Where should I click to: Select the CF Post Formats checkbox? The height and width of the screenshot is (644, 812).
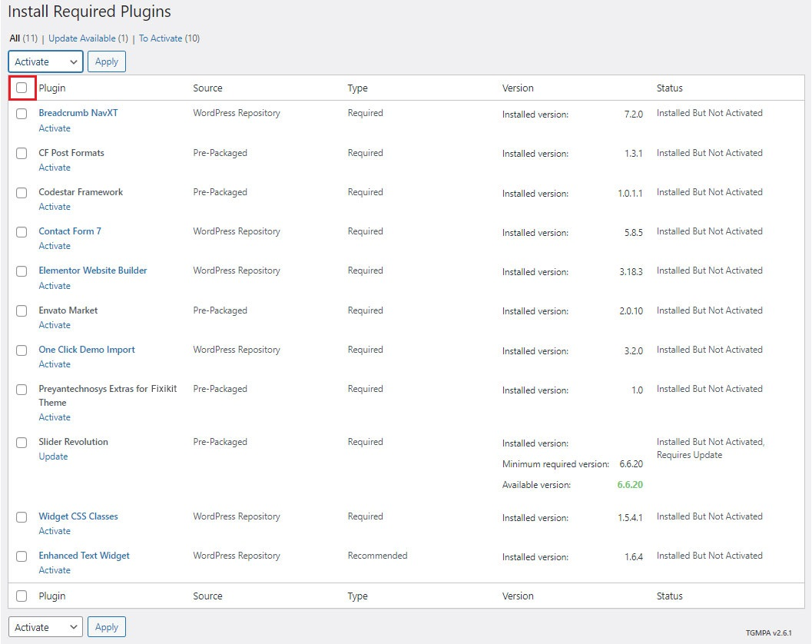[22, 154]
